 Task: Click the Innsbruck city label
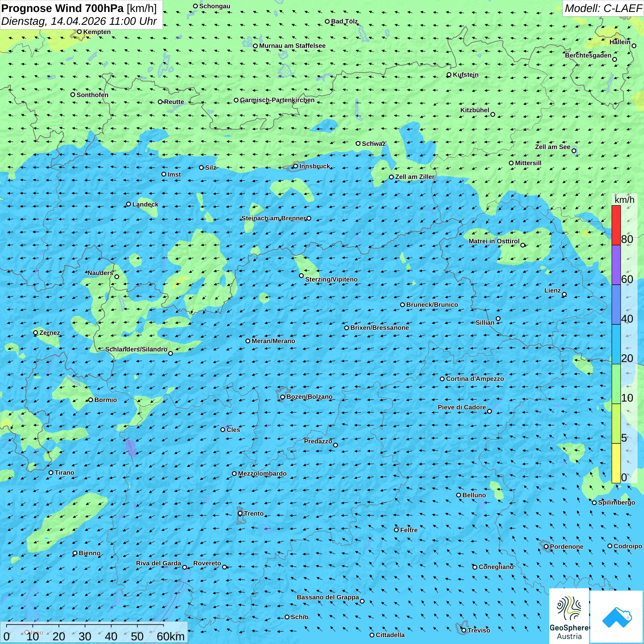pos(315,166)
